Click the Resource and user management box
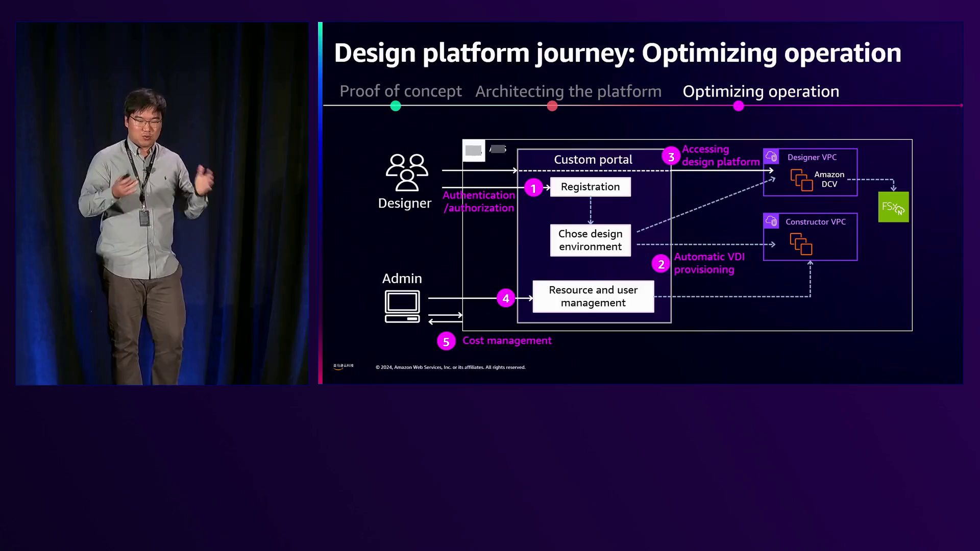 (x=593, y=296)
